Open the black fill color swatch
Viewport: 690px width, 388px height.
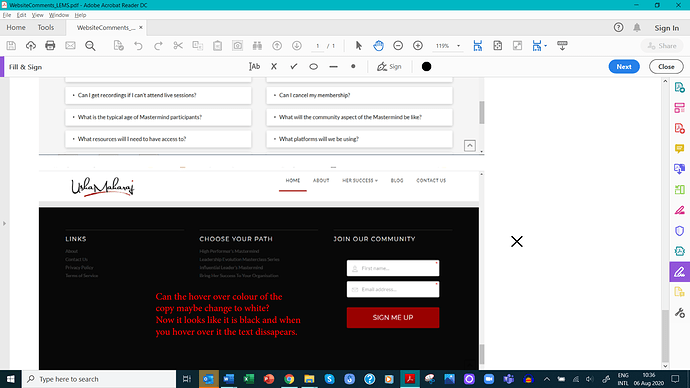(x=426, y=67)
